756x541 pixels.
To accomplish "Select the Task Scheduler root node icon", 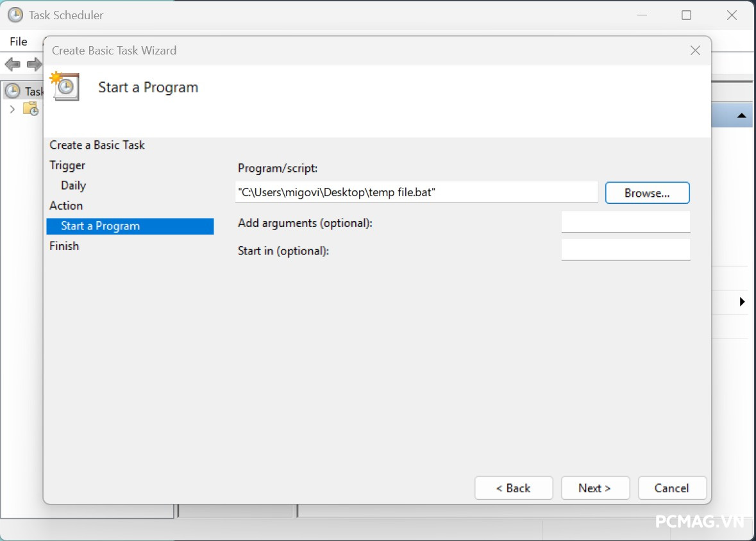I will (x=12, y=91).
